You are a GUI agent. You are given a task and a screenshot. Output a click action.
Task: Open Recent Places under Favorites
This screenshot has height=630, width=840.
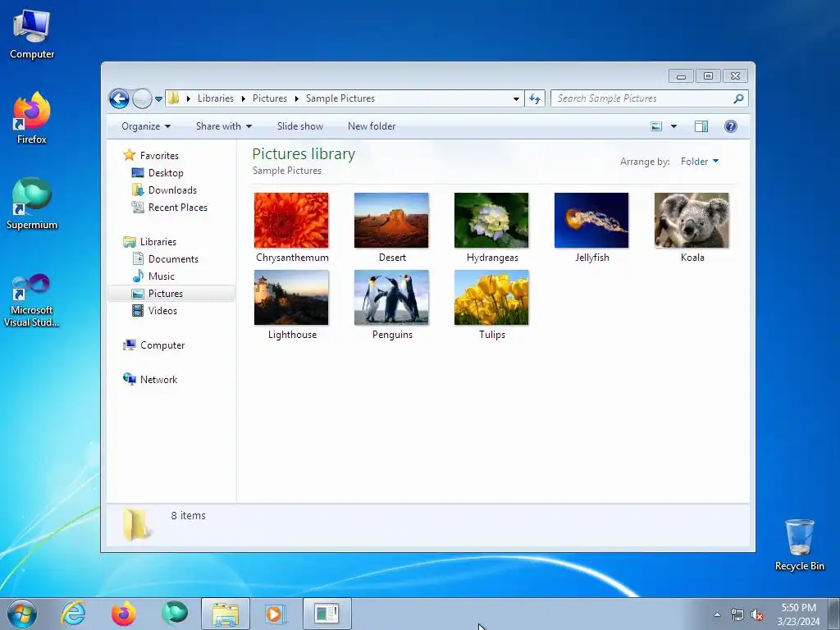click(x=177, y=208)
